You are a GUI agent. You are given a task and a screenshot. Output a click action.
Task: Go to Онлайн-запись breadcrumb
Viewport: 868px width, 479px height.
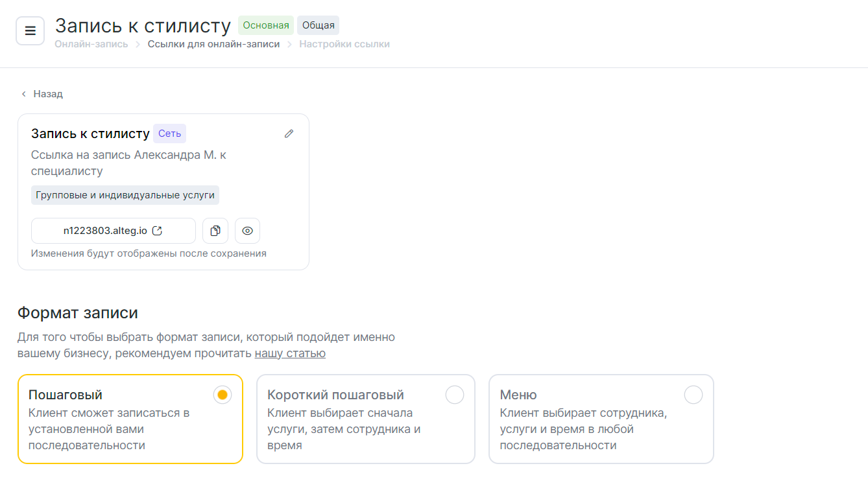pos(91,44)
